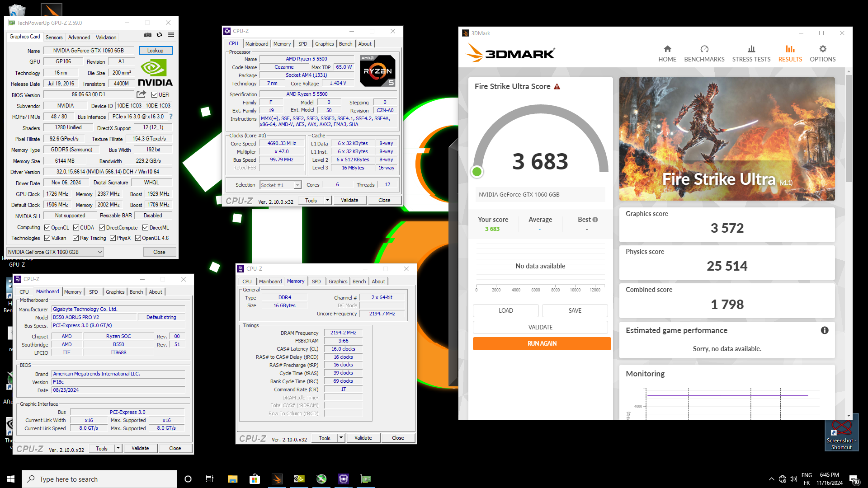Open GPU selection dropdown in GPU-Z
This screenshot has width=868, height=488.
pos(55,252)
